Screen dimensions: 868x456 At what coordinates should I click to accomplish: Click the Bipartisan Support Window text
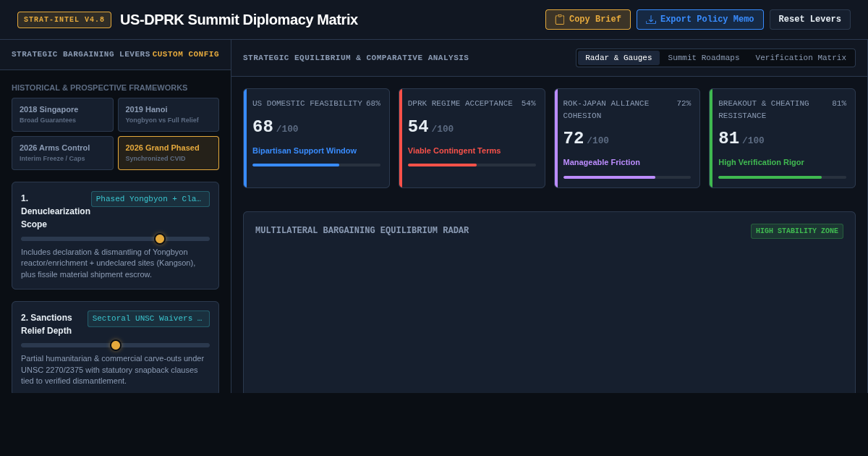point(305,151)
